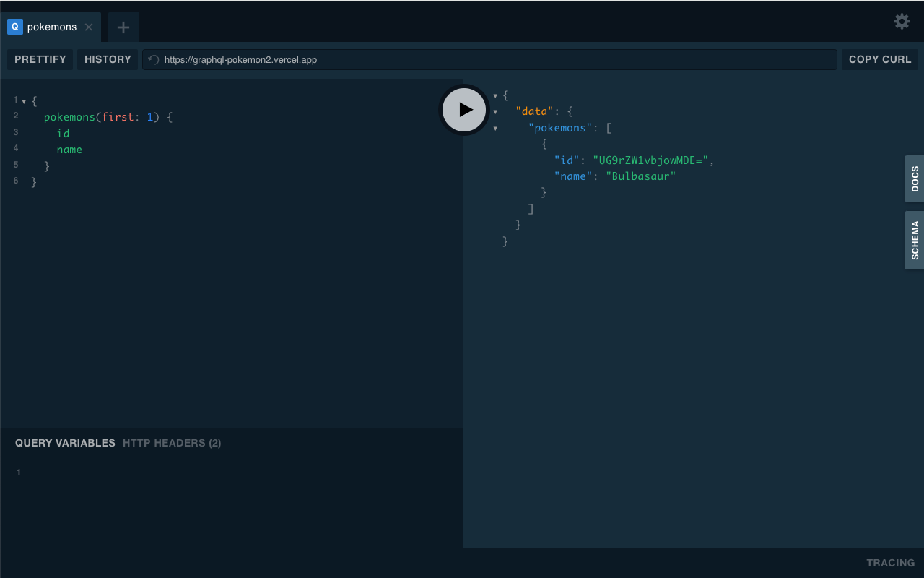The height and width of the screenshot is (578, 924).
Task: Open the HISTORY panel
Action: click(107, 59)
